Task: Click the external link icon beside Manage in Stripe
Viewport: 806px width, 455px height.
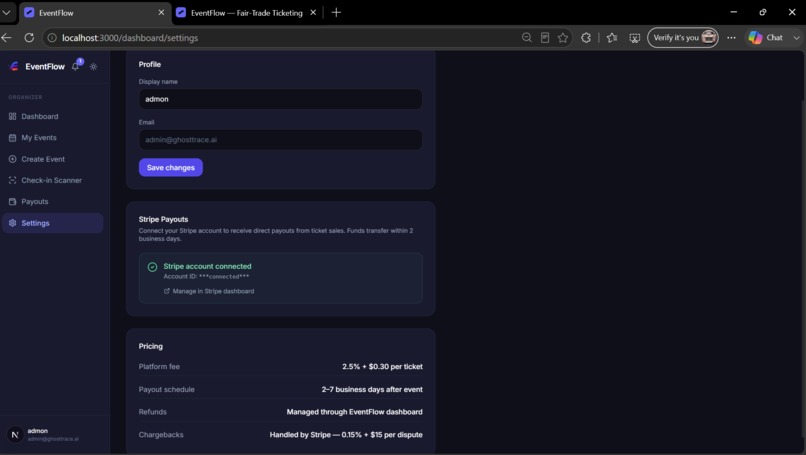Action: (167, 291)
